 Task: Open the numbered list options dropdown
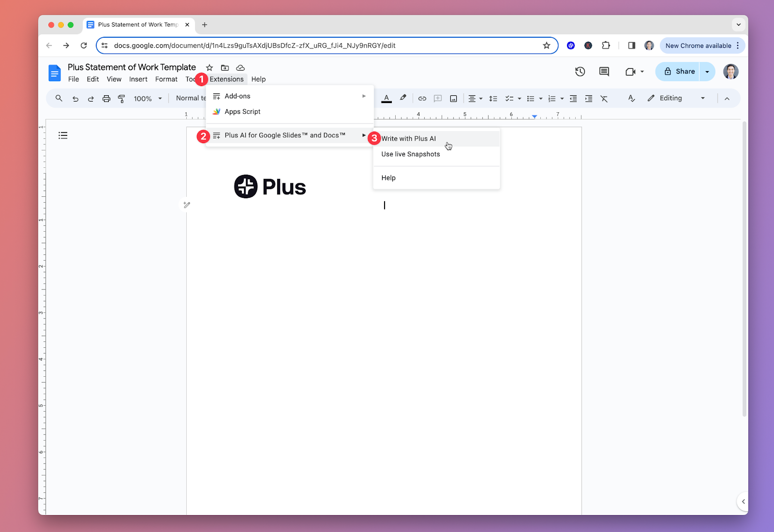coord(562,99)
